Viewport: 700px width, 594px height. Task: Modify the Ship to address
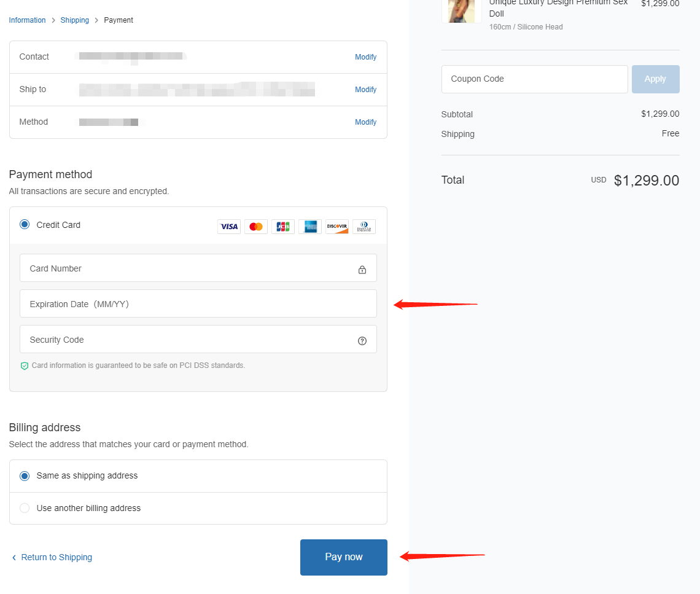coord(365,90)
